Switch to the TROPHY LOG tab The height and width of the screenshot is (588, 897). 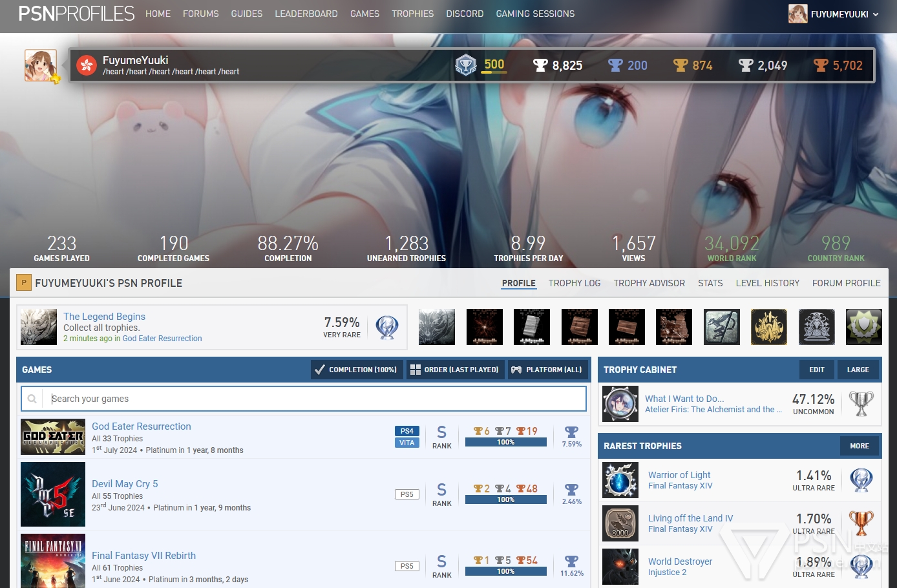[x=575, y=283]
